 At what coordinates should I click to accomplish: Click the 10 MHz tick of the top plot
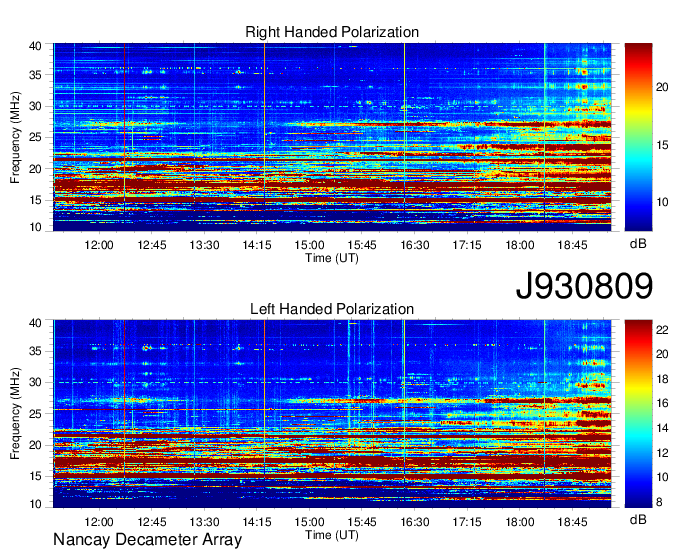point(35,227)
